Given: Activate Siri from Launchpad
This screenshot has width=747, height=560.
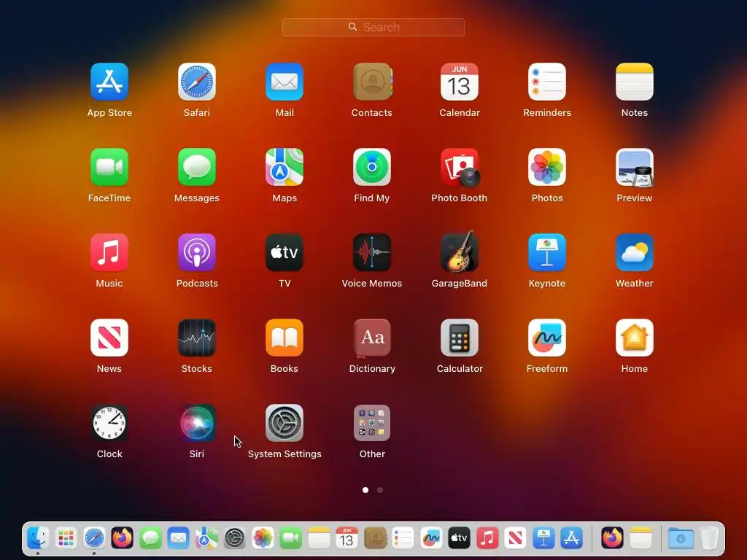Looking at the screenshot, I should pos(197,423).
